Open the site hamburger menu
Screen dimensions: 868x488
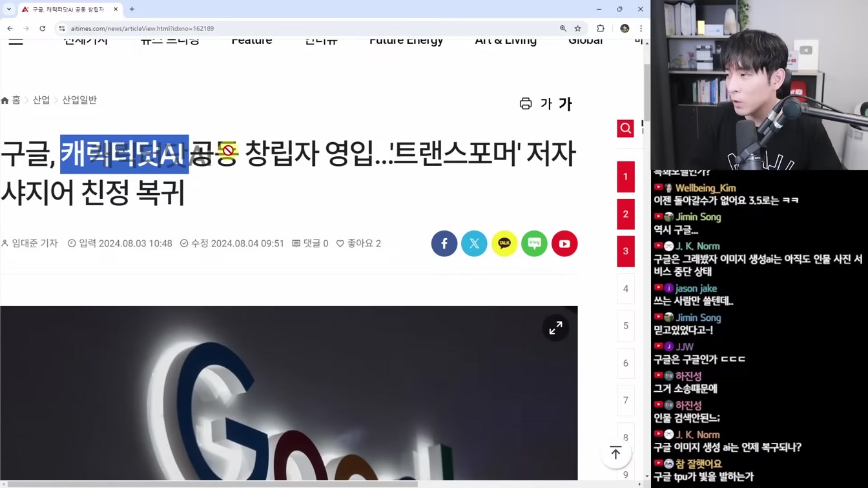pos(15,41)
